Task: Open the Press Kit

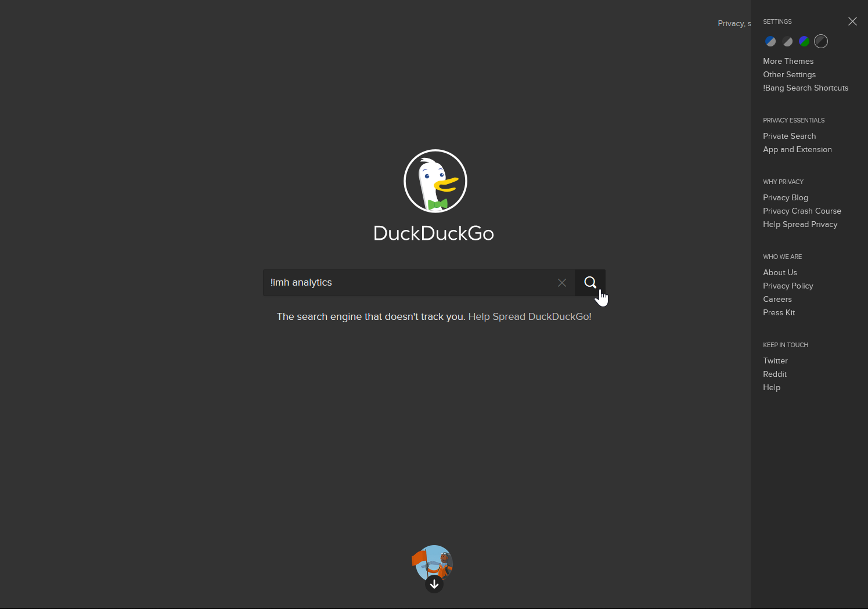Action: coord(779,312)
